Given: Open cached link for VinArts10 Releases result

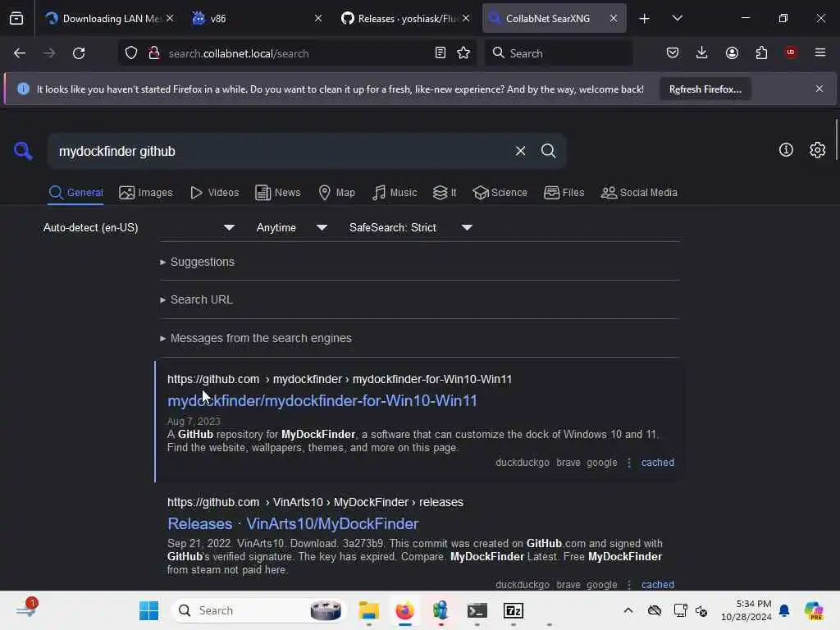Looking at the screenshot, I should click(x=658, y=585).
